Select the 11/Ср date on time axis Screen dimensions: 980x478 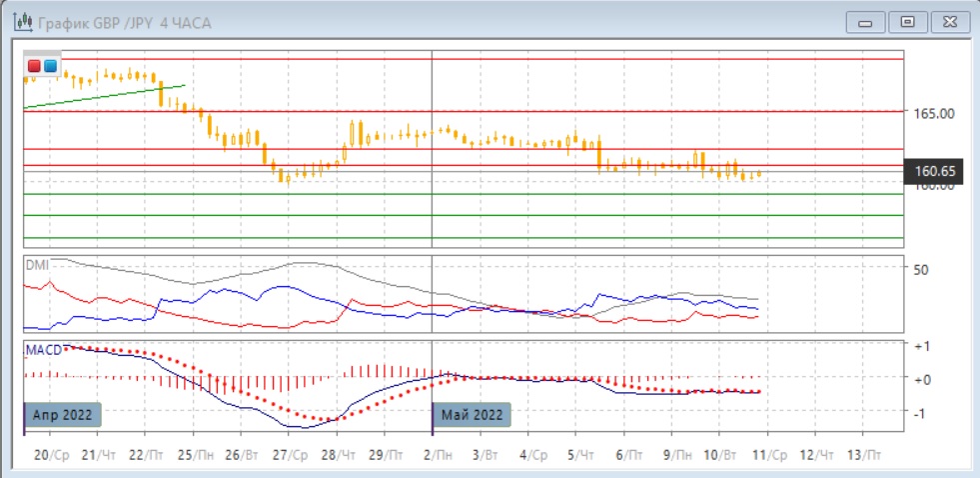(769, 455)
